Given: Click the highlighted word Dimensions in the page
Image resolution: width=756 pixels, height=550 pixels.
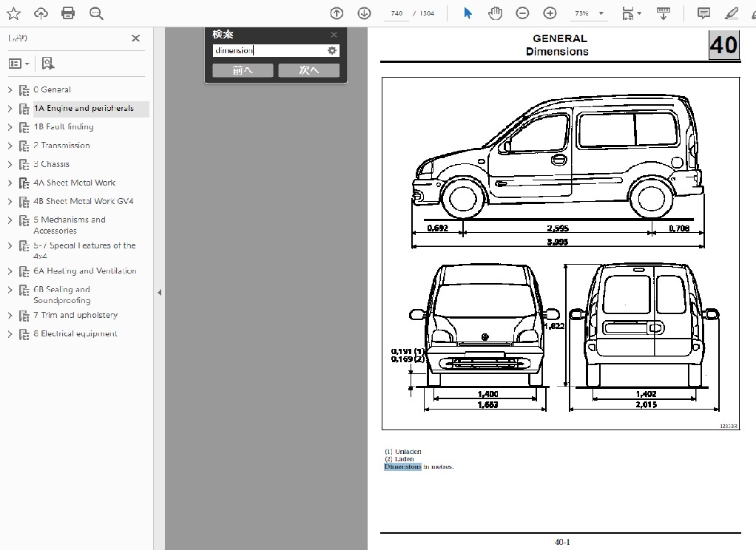Looking at the screenshot, I should (402, 466).
